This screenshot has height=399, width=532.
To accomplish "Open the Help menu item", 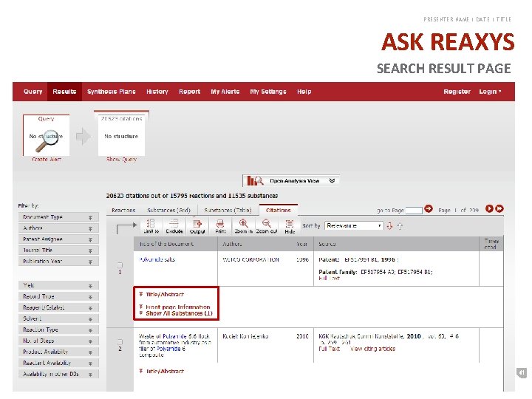I will (x=304, y=92).
